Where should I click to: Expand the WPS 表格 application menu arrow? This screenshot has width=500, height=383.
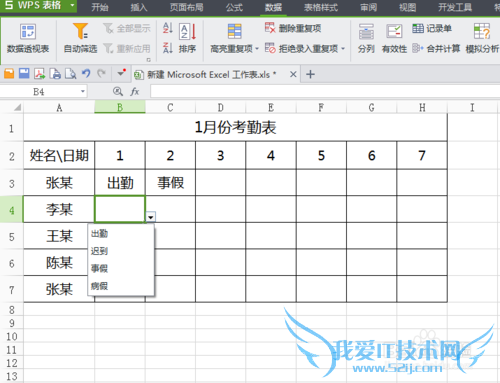72,6
